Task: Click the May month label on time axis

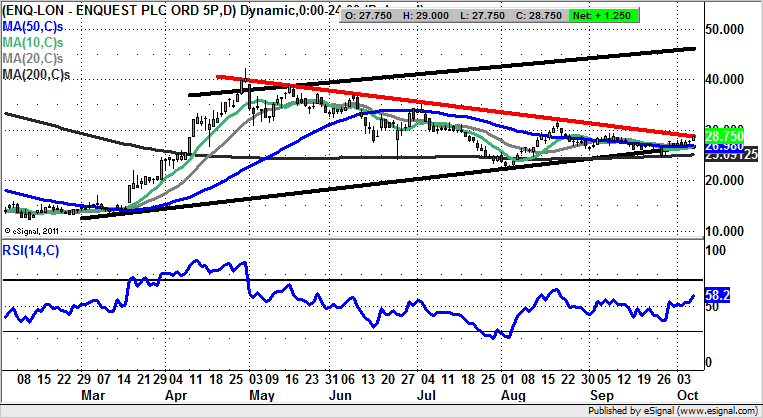Action: click(260, 396)
